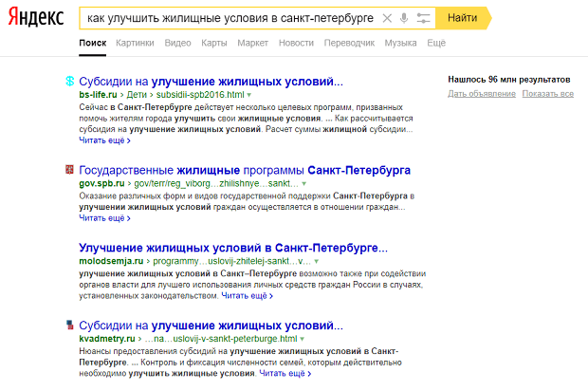Click the …na…uslovij-v-sankt-peterburge.html path link

pos(220,339)
